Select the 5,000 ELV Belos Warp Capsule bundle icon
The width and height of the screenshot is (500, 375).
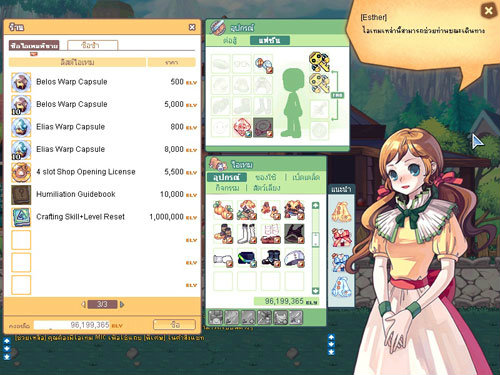(x=21, y=105)
